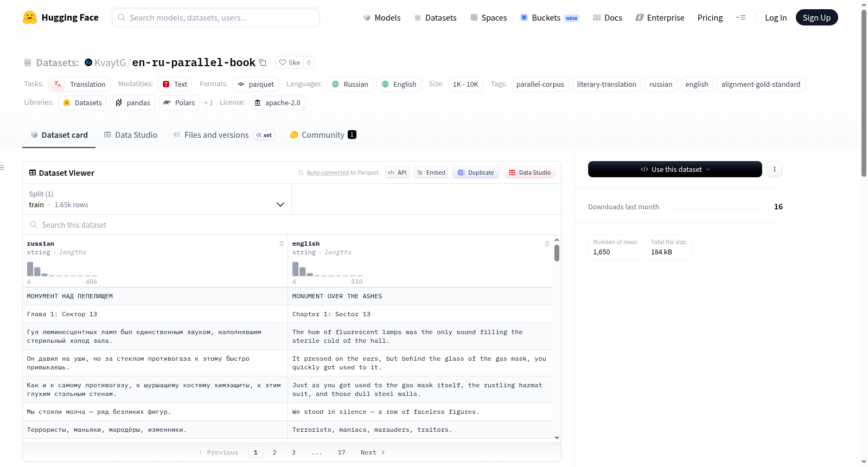Screen dimensions: 868x467
Task: Filter by Russian language tag
Action: click(x=350, y=84)
